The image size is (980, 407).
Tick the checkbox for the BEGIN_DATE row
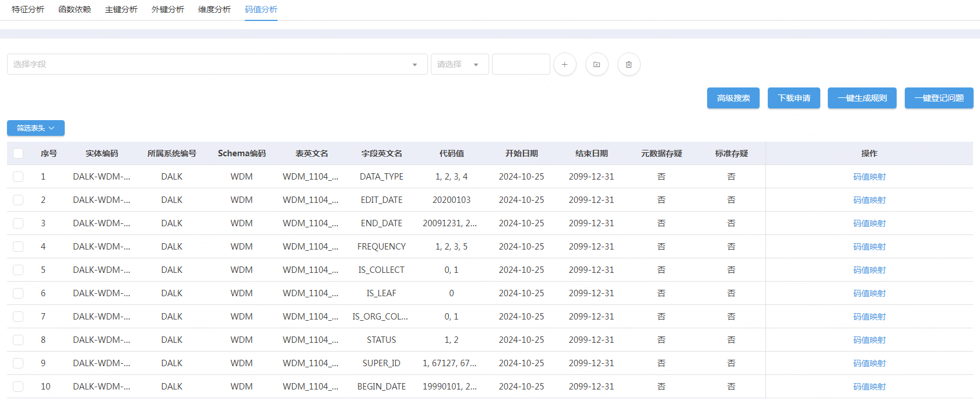(x=18, y=387)
